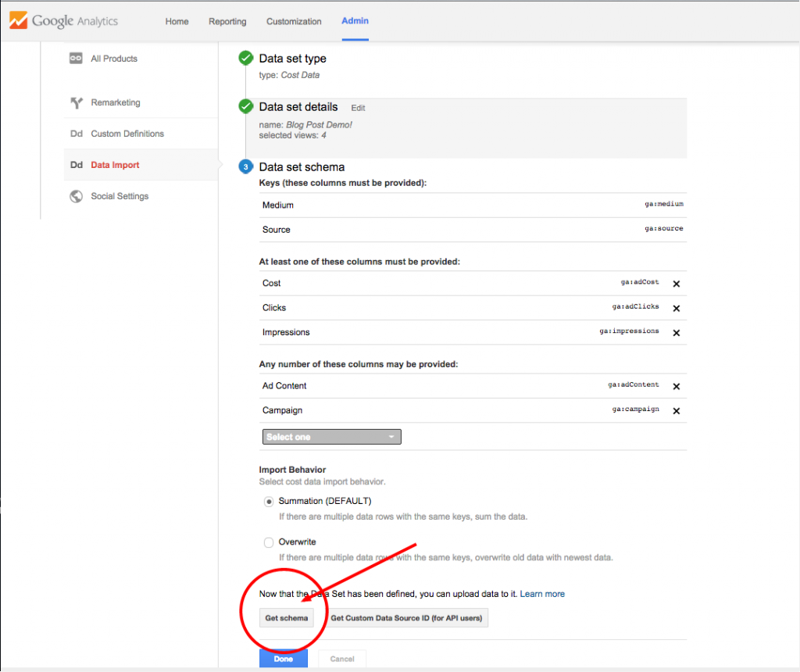Click the Source key row
Screen dimensions: 800x672
click(x=473, y=230)
